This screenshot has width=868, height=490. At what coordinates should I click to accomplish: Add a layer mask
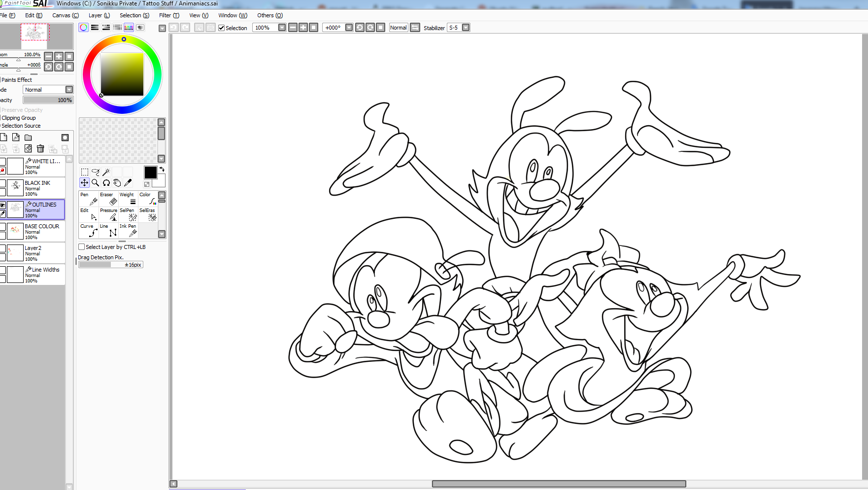click(x=65, y=138)
